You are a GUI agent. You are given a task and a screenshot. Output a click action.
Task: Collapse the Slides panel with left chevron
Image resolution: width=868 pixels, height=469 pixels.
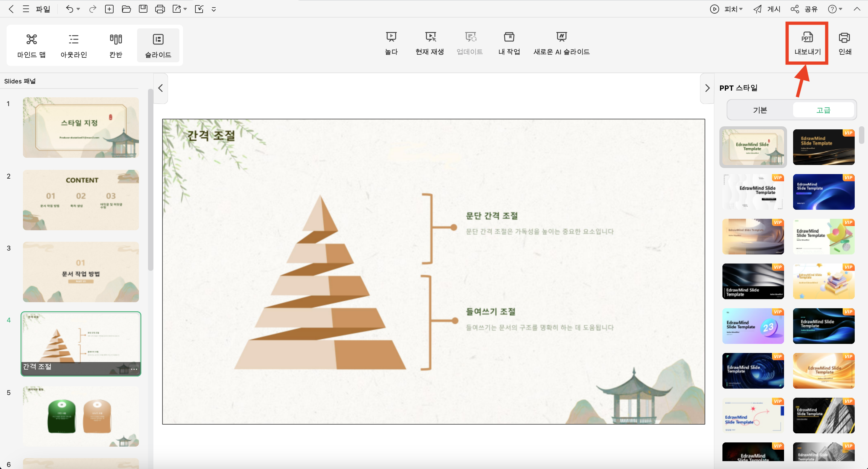[x=161, y=88]
